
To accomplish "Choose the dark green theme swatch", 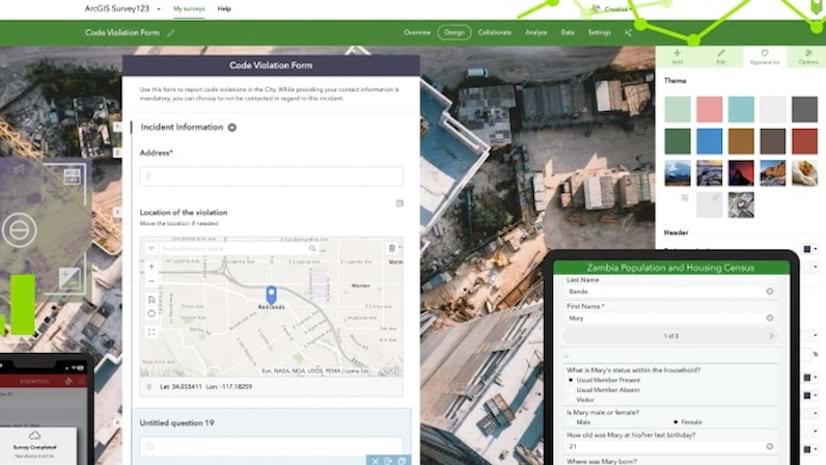I will 677,141.
